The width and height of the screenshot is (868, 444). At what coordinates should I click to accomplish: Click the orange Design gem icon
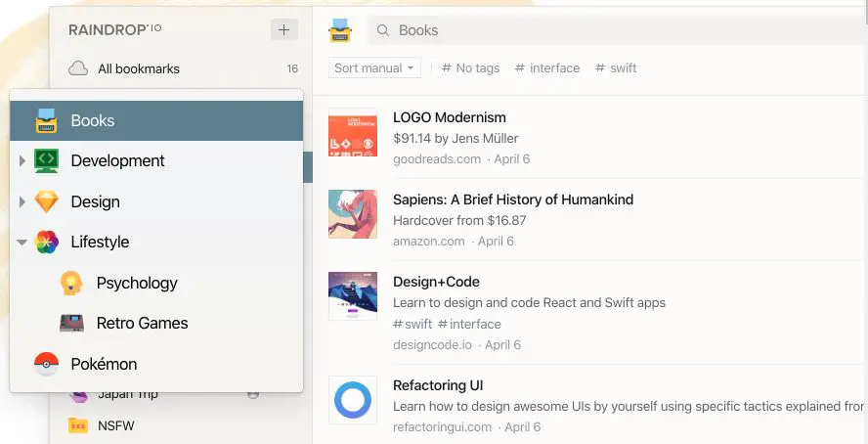point(47,201)
